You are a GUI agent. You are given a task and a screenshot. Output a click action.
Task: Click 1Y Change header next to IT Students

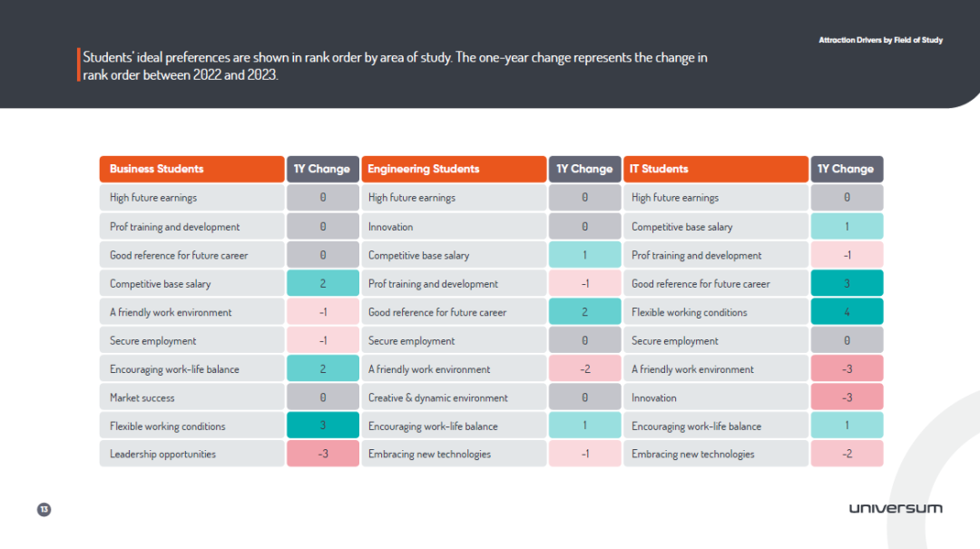[x=847, y=169]
